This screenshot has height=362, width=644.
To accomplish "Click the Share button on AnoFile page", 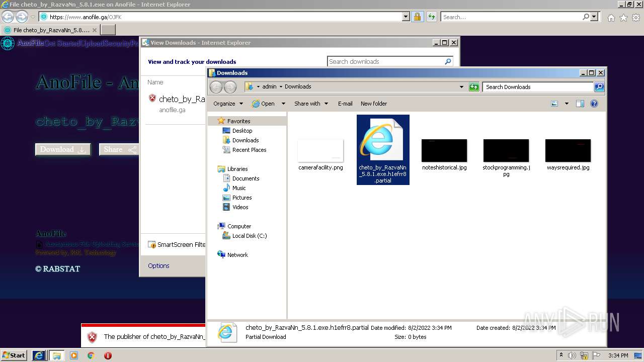I will pos(119,149).
